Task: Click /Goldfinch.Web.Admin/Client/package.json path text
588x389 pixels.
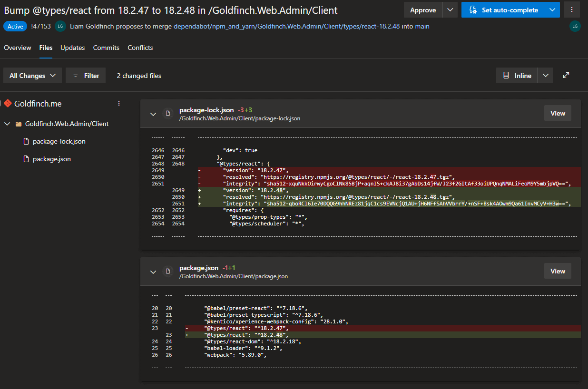Action: 234,276
